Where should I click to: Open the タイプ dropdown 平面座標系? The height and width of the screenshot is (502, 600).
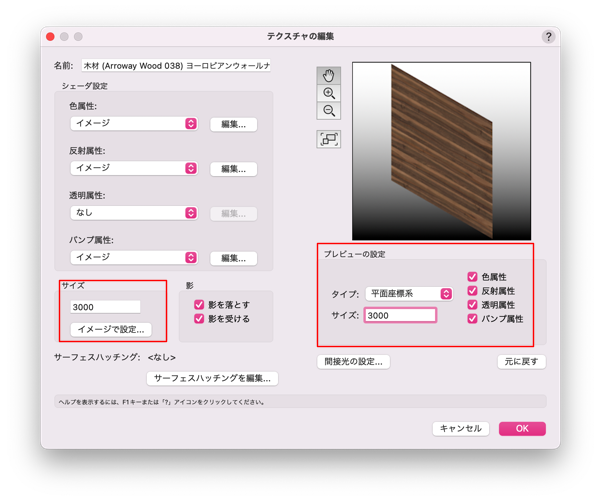coord(409,294)
